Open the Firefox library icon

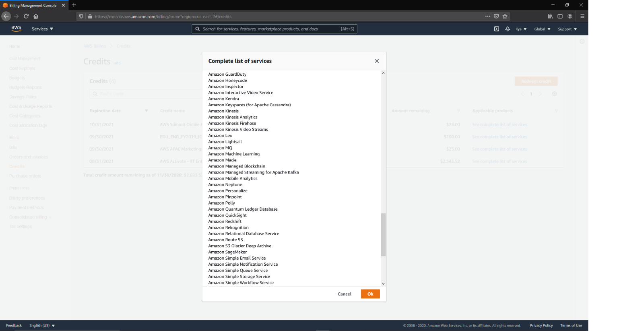[550, 17]
